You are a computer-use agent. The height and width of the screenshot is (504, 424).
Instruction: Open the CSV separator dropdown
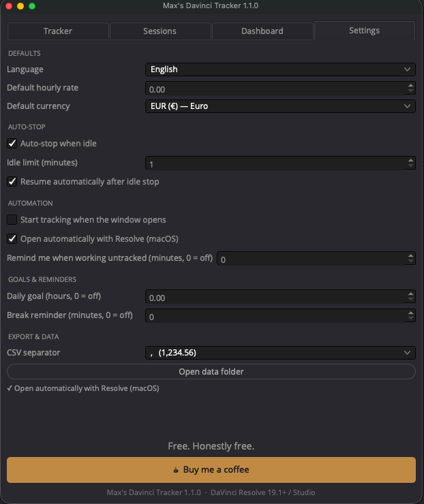pos(280,353)
